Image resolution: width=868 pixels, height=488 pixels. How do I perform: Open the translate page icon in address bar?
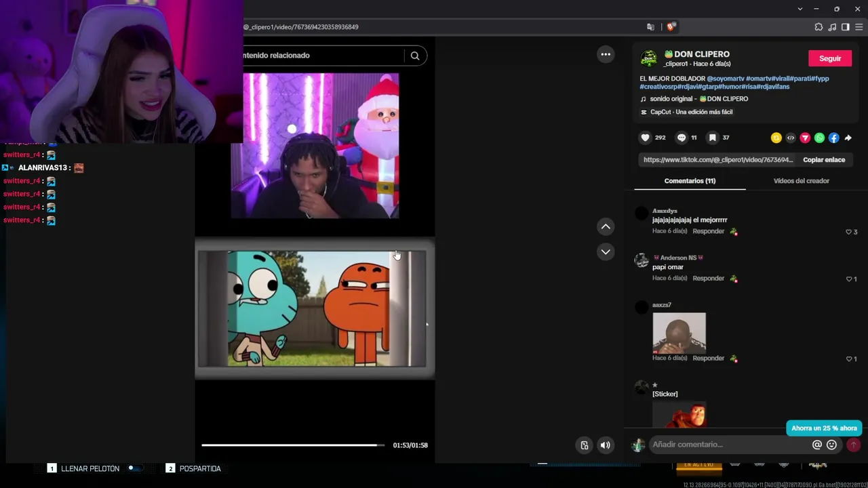coord(651,27)
